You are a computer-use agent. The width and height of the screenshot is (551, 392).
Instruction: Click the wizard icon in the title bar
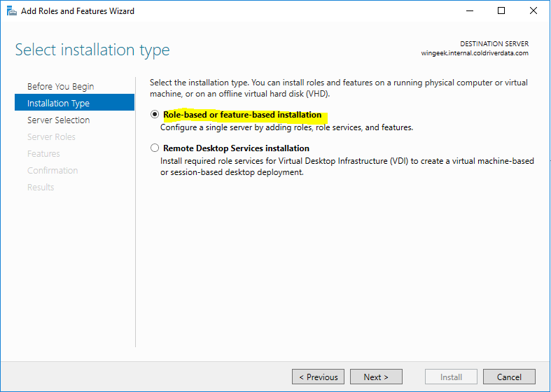11,11
